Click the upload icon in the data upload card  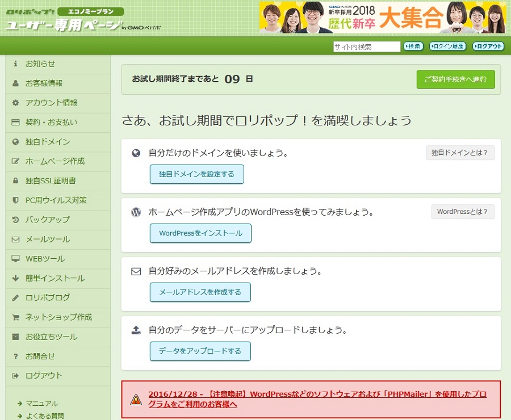click(x=136, y=330)
